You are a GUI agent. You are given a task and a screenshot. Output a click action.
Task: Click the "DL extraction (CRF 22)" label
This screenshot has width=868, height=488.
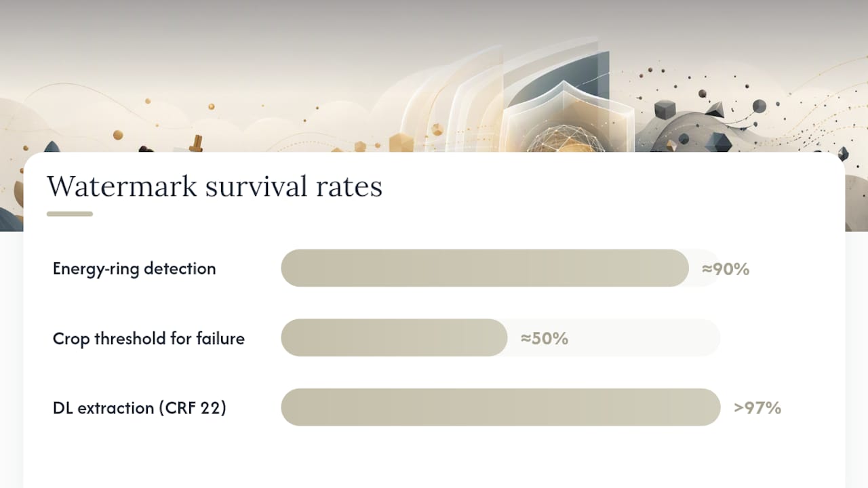click(x=140, y=408)
